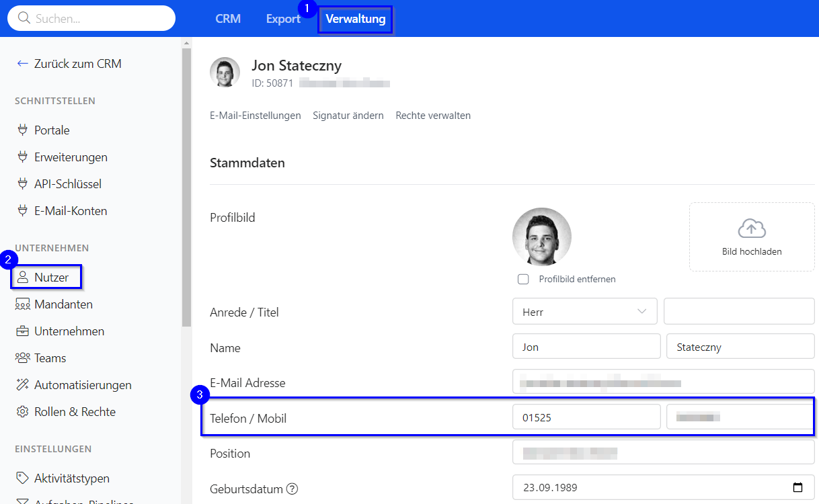Click the Mandanten group icon in sidebar
Image resolution: width=819 pixels, height=504 pixels.
click(23, 304)
